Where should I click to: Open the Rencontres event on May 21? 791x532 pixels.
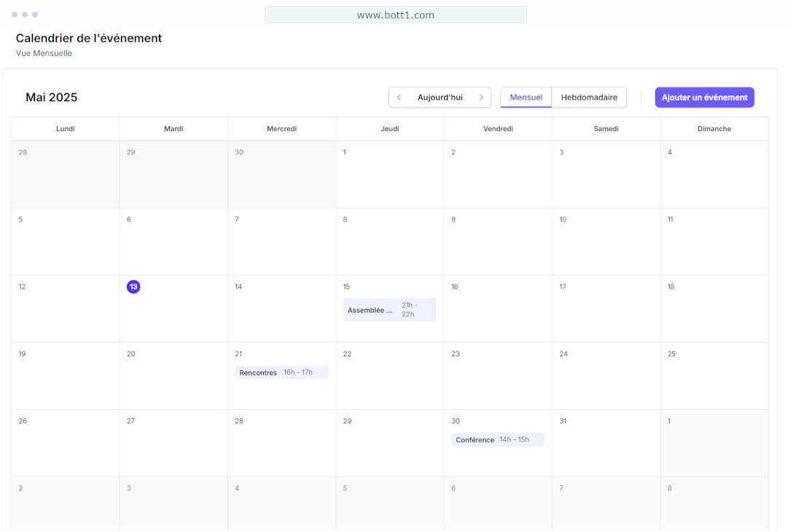(257, 372)
